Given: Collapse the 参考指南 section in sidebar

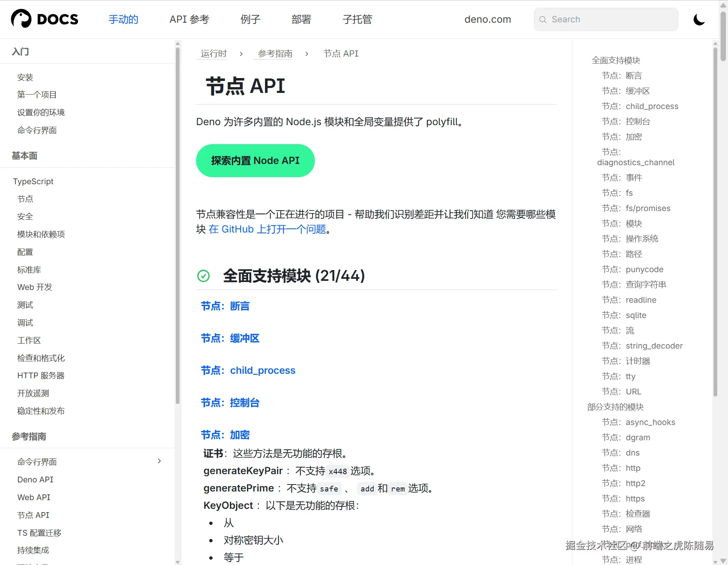Looking at the screenshot, I should [28, 437].
